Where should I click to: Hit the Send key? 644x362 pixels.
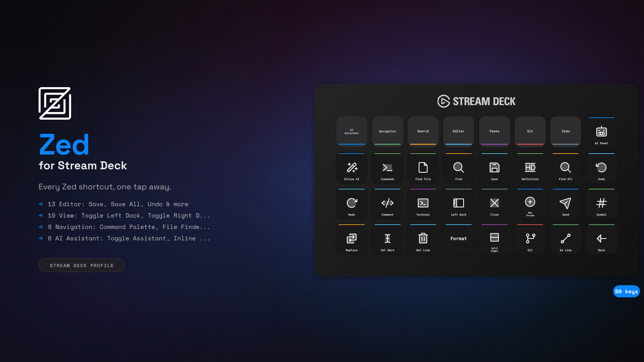(x=566, y=203)
